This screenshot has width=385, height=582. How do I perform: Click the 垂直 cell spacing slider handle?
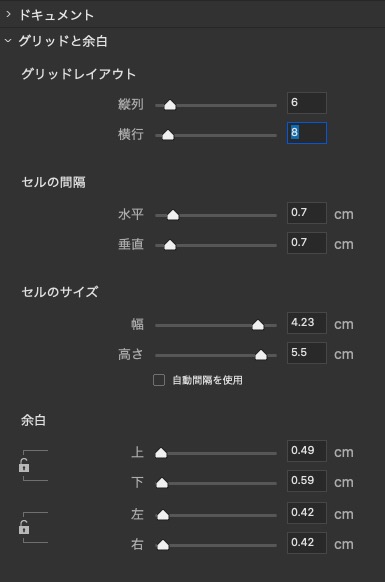(170, 245)
